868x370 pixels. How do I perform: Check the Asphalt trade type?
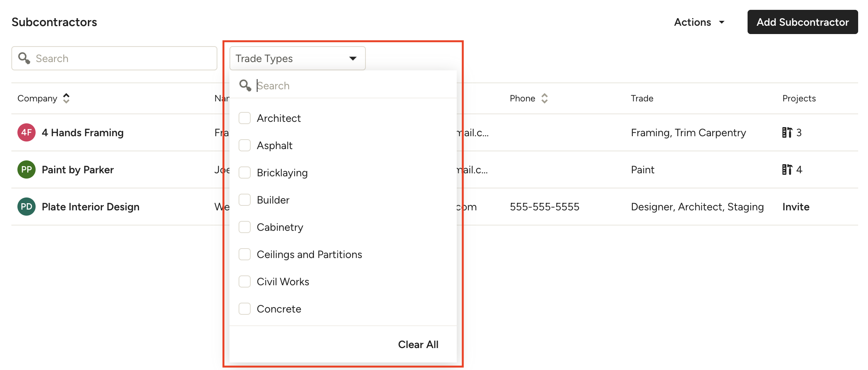(245, 145)
